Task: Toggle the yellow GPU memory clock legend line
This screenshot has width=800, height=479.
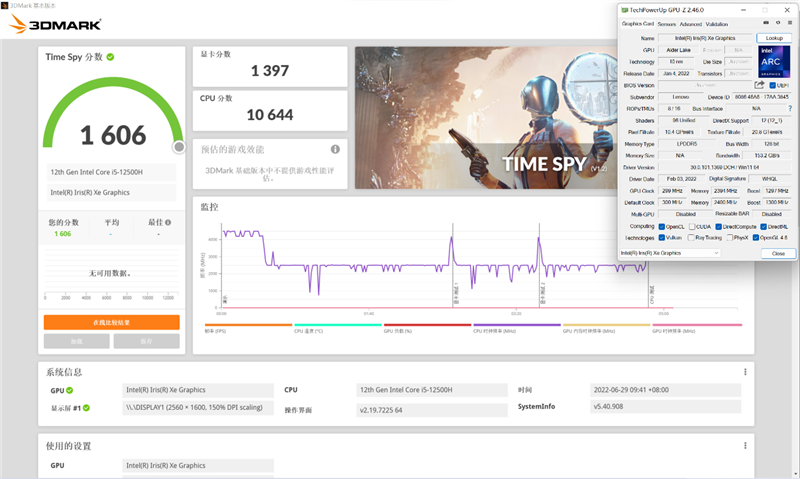Action: 607,325
